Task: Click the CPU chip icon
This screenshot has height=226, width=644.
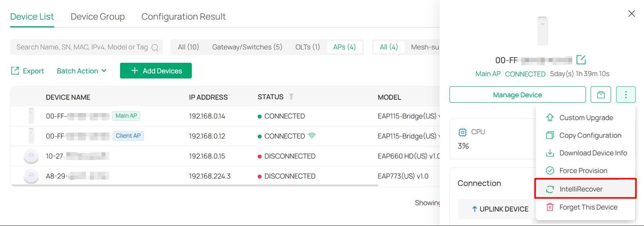Action: [x=463, y=132]
